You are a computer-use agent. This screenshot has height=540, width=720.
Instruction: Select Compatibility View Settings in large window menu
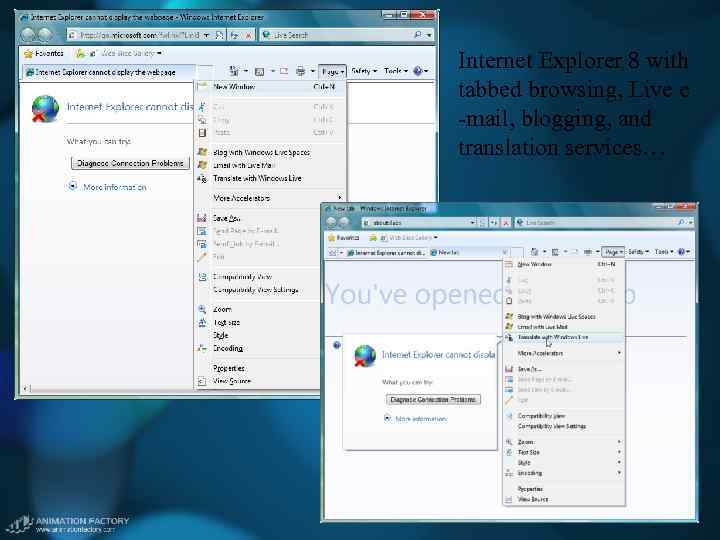[257, 290]
